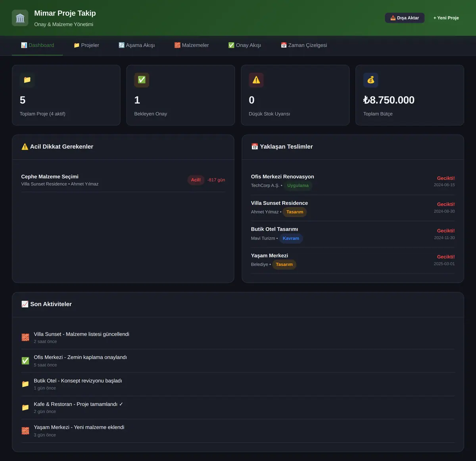Click Tasarım badge next to Belediye

coord(284,264)
